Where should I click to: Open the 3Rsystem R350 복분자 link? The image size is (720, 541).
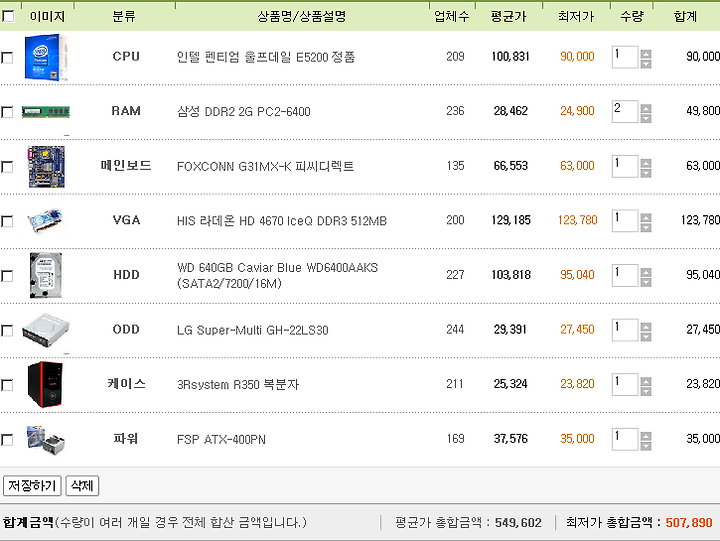[x=238, y=384]
